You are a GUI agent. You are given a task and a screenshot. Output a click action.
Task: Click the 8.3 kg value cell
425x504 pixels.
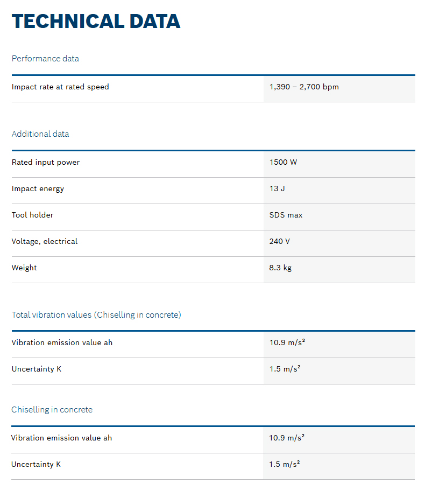click(x=280, y=268)
